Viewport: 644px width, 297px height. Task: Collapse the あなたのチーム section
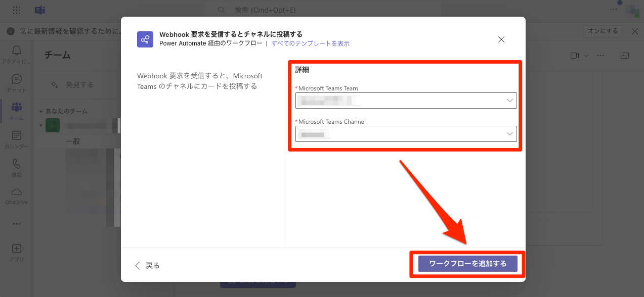(41, 111)
